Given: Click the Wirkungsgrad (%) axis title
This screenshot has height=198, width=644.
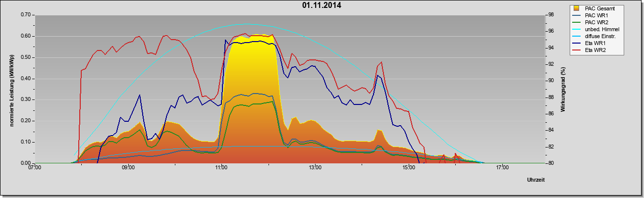Looking at the screenshot, I should pos(563,89).
